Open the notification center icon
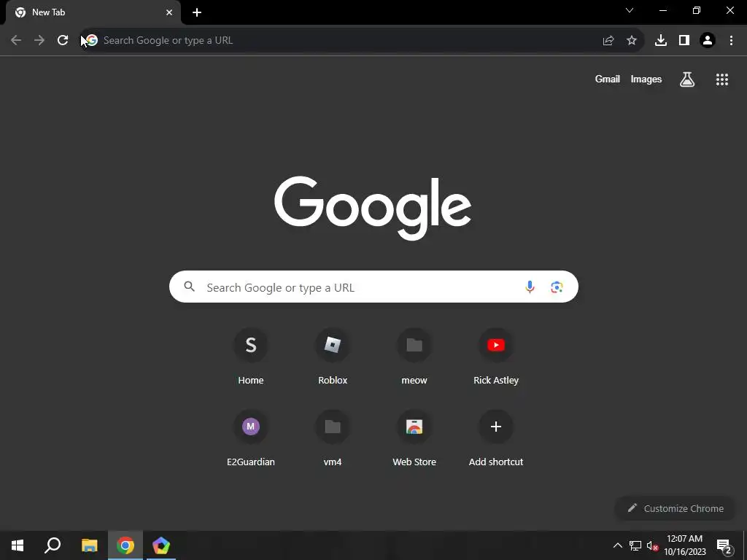 pyautogui.click(x=724, y=546)
